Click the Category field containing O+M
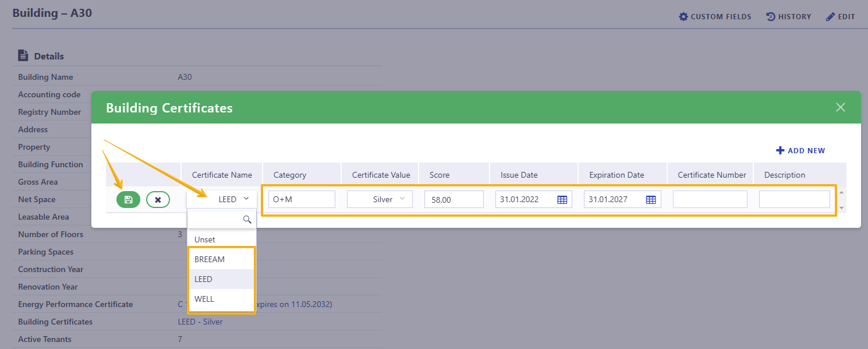This screenshot has height=349, width=868. 302,199
